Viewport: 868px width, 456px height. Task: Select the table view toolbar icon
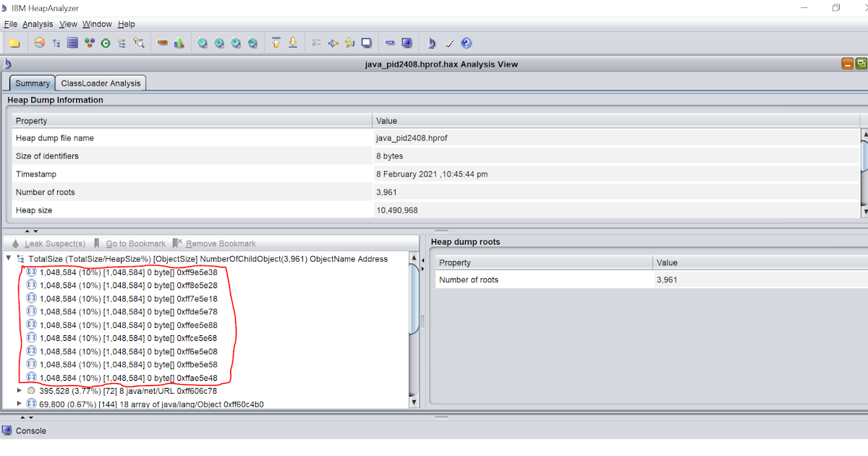coord(72,43)
